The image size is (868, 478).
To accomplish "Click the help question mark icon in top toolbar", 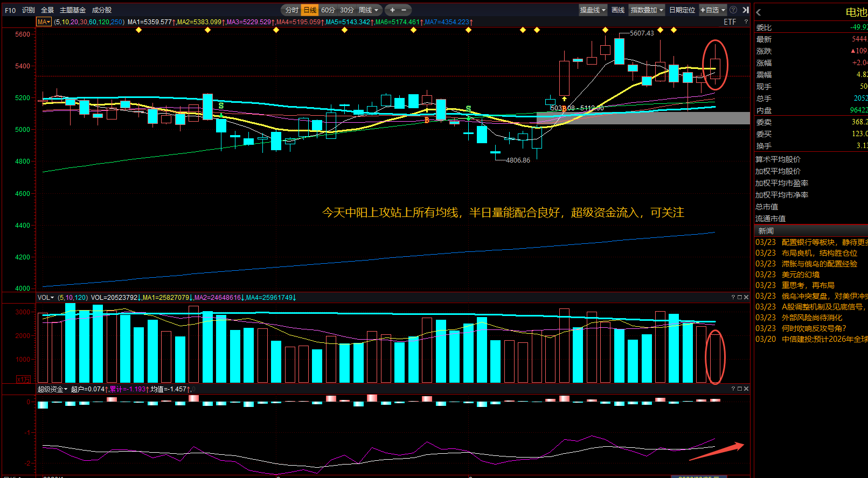I will (733, 10).
